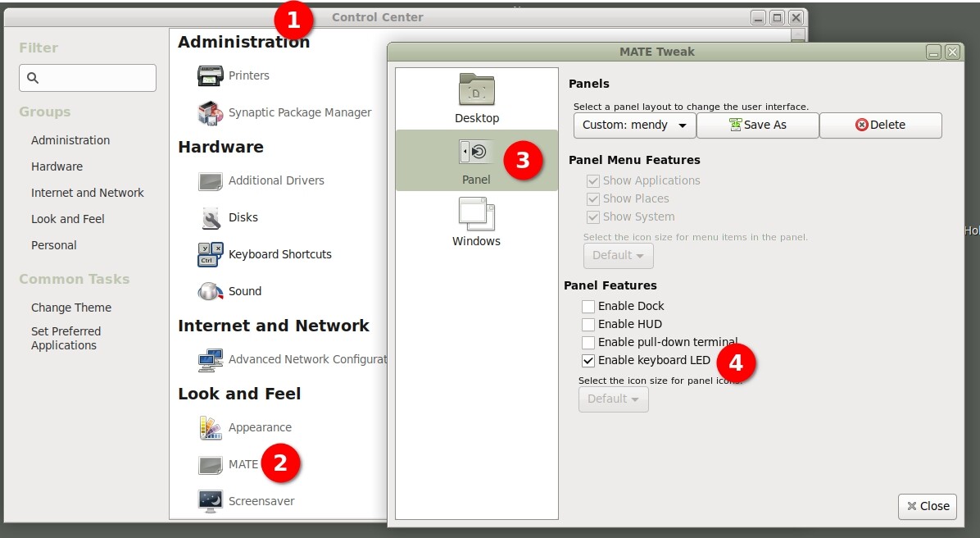
Task: Enable pull-down terminal checkbox
Action: point(588,343)
